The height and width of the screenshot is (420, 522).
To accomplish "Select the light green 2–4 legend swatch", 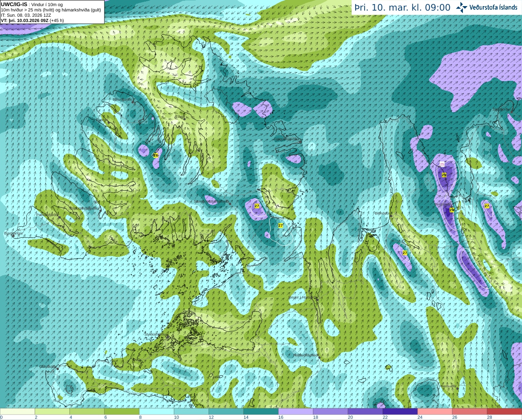I will (52, 411).
